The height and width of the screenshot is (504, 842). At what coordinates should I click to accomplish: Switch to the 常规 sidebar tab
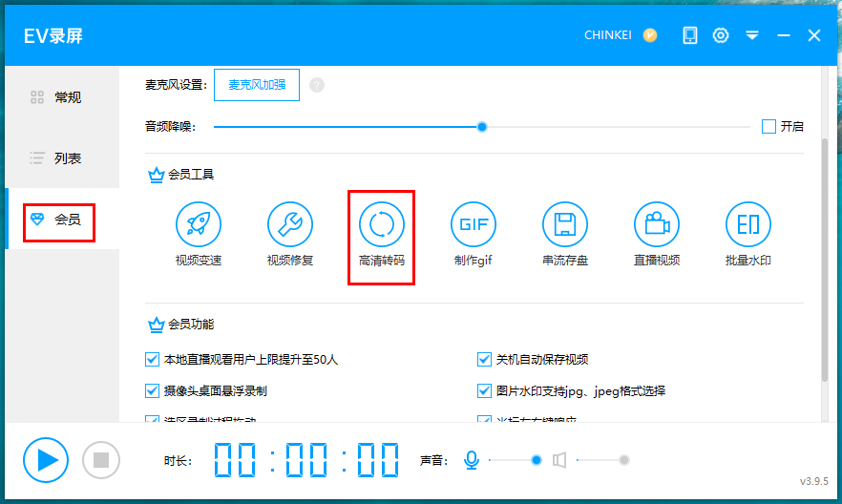[62, 97]
